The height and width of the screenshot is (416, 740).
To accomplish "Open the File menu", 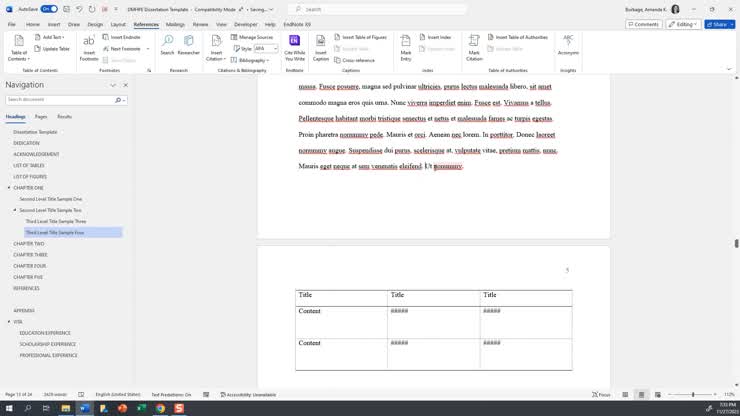I will coord(12,24).
